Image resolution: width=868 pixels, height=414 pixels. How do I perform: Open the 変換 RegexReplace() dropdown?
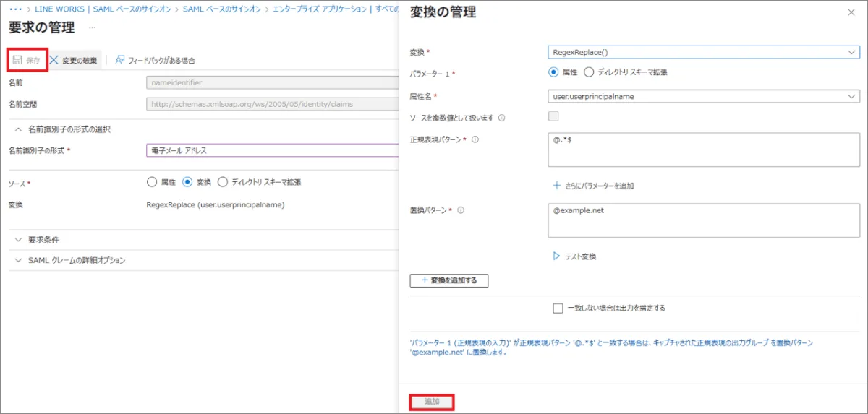coord(703,52)
